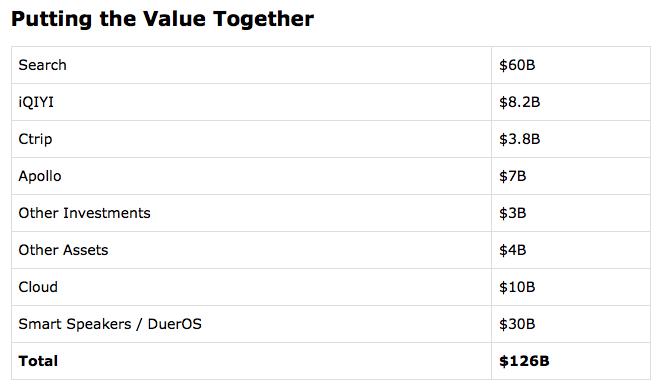664x390 pixels.
Task: Click the $7B Apollo value
Action: (512, 176)
